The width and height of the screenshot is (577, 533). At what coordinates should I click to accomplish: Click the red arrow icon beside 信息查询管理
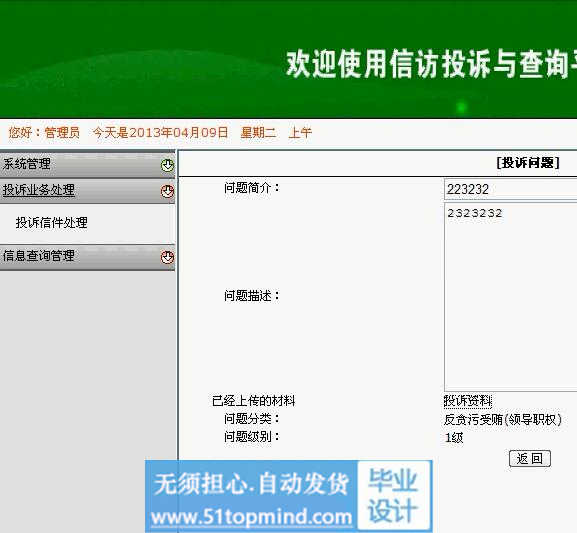coord(167,257)
